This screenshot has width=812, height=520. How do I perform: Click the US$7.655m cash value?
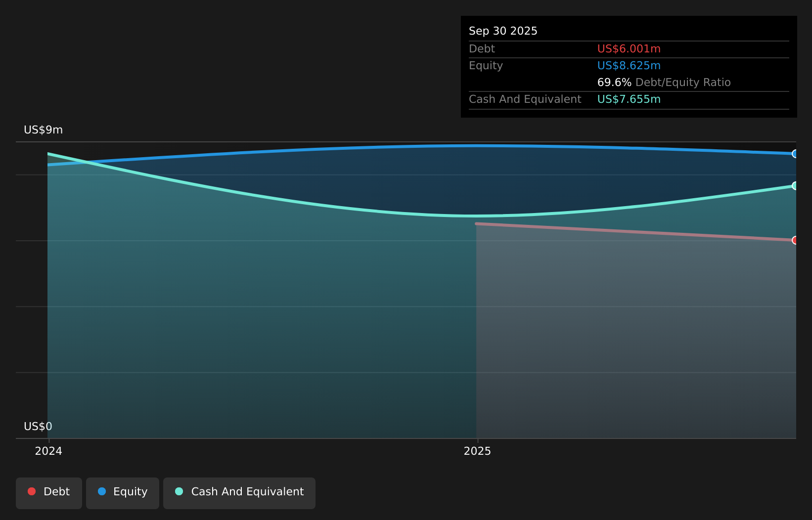[629, 99]
